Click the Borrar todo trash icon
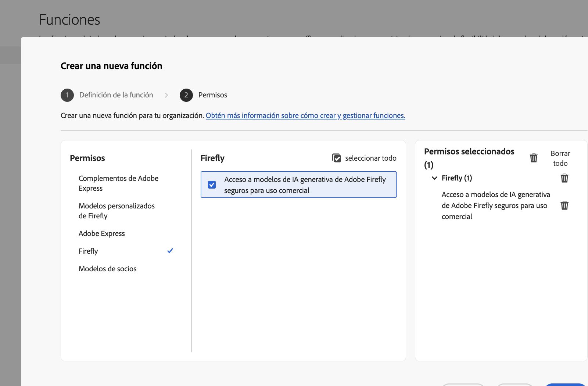This screenshot has height=386, width=588. click(x=534, y=157)
